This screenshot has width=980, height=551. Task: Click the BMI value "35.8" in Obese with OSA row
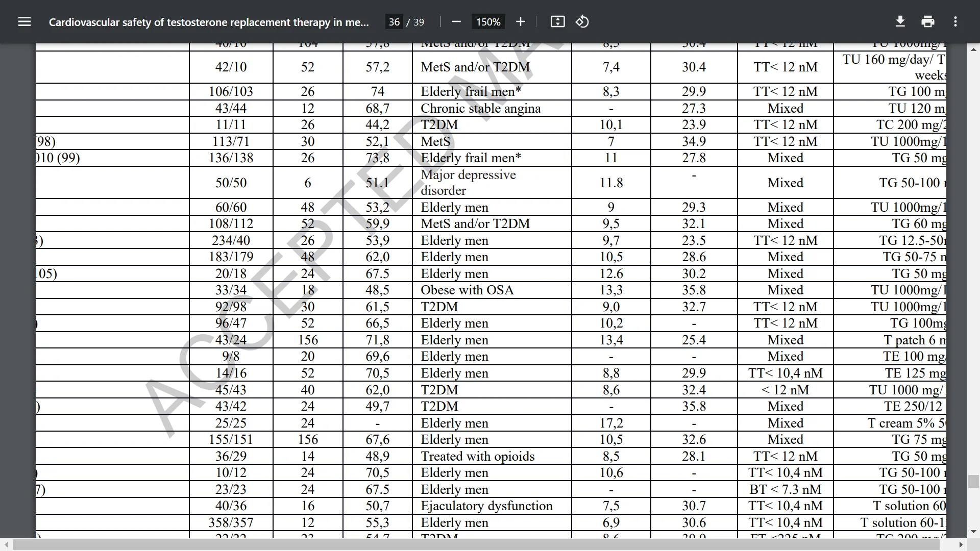tap(694, 290)
